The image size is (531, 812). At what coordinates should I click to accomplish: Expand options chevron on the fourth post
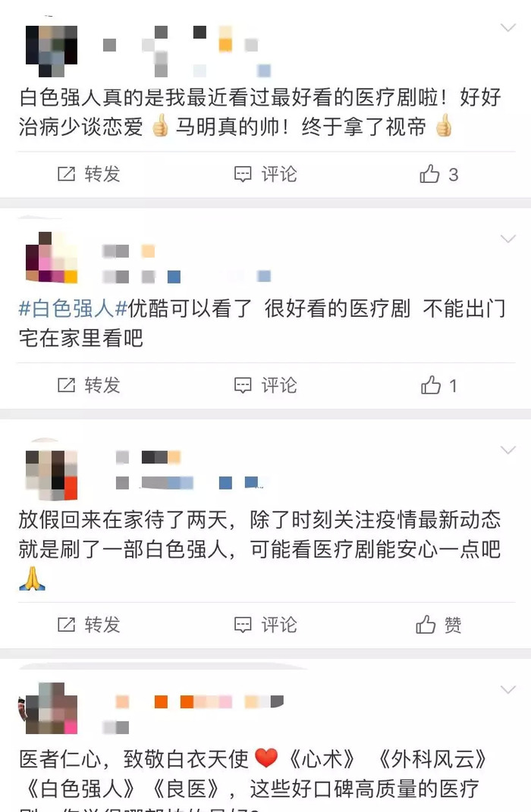508,690
